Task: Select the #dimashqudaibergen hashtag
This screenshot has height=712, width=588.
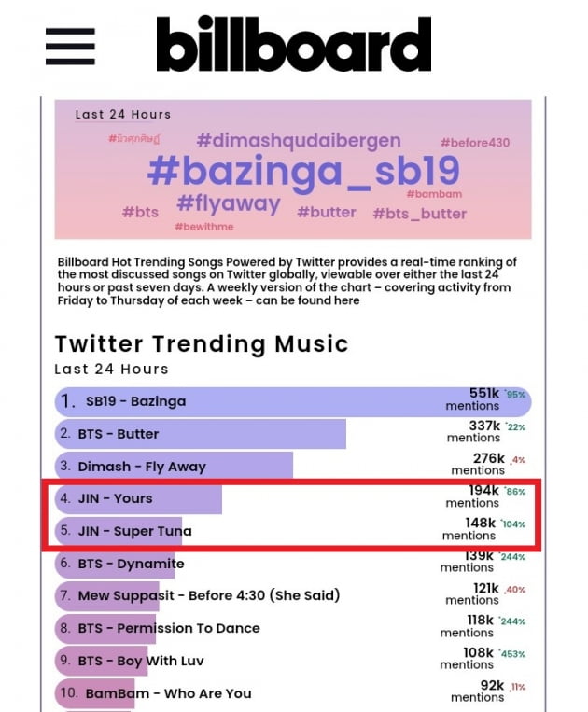Action: 299,141
